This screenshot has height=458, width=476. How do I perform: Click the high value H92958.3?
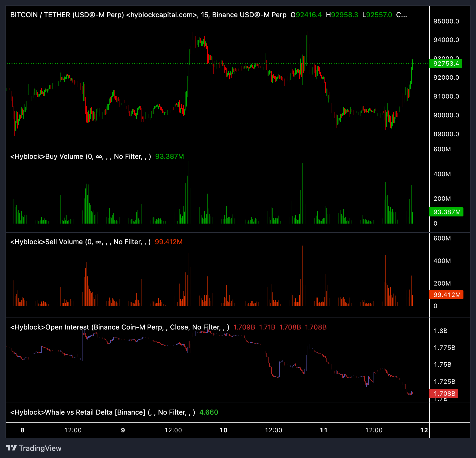point(342,15)
